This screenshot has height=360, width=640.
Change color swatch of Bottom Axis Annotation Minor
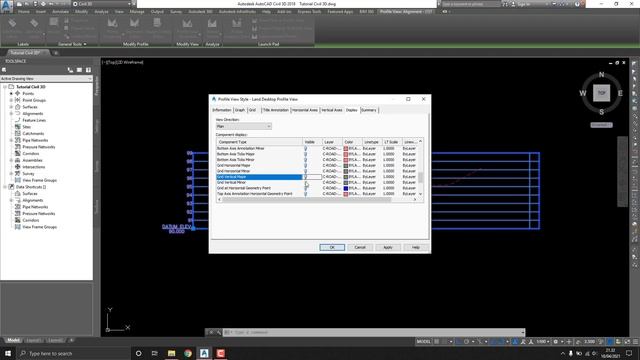(x=346, y=149)
